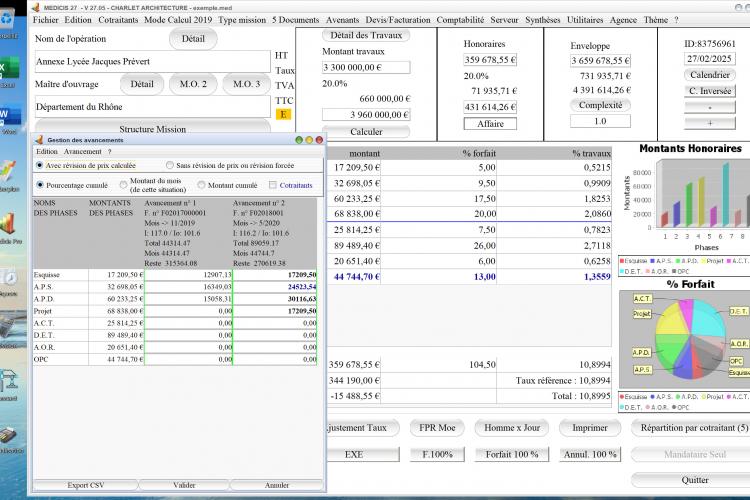Click the Calculer button

366,132
